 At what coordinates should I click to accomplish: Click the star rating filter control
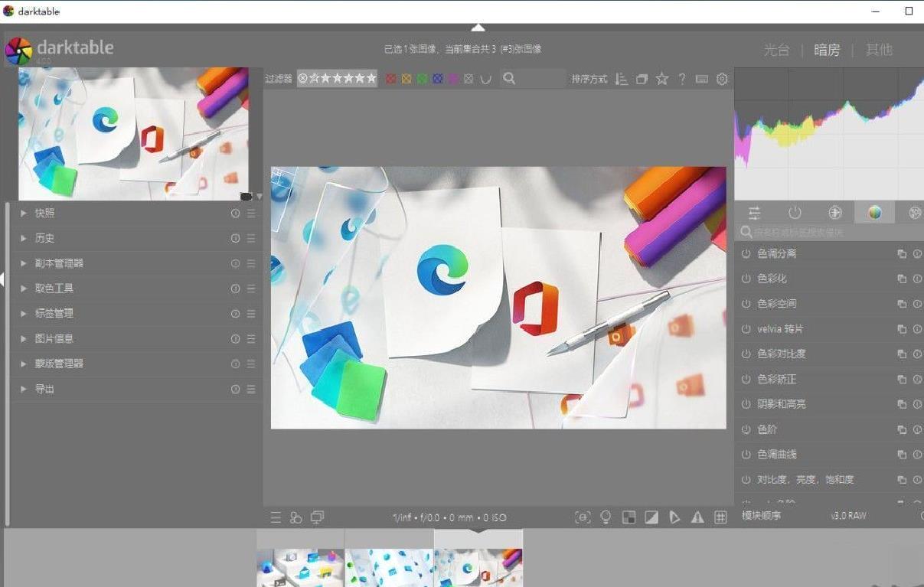(337, 78)
